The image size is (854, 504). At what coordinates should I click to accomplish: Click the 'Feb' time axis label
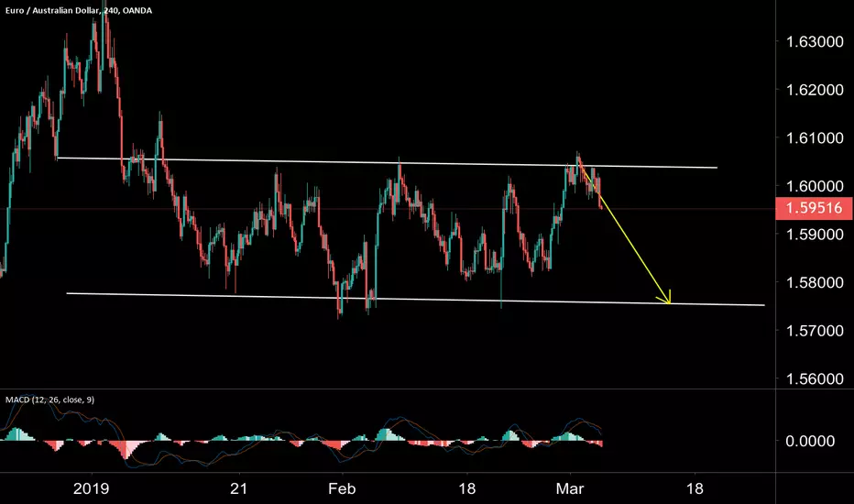click(x=342, y=488)
